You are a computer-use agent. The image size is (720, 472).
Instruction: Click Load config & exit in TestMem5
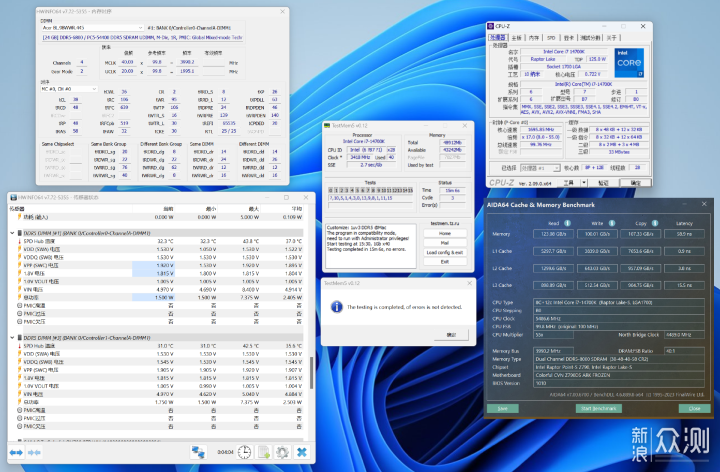pyautogui.click(x=444, y=253)
